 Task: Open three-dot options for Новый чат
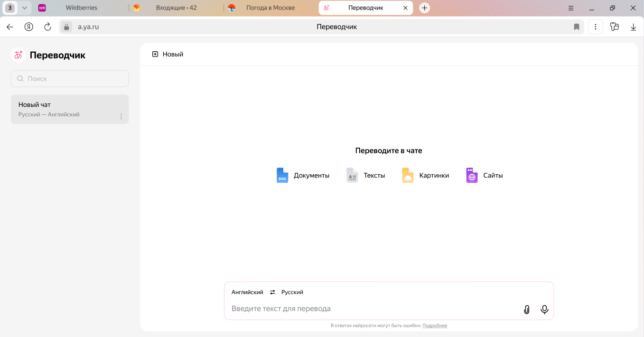[x=121, y=116]
